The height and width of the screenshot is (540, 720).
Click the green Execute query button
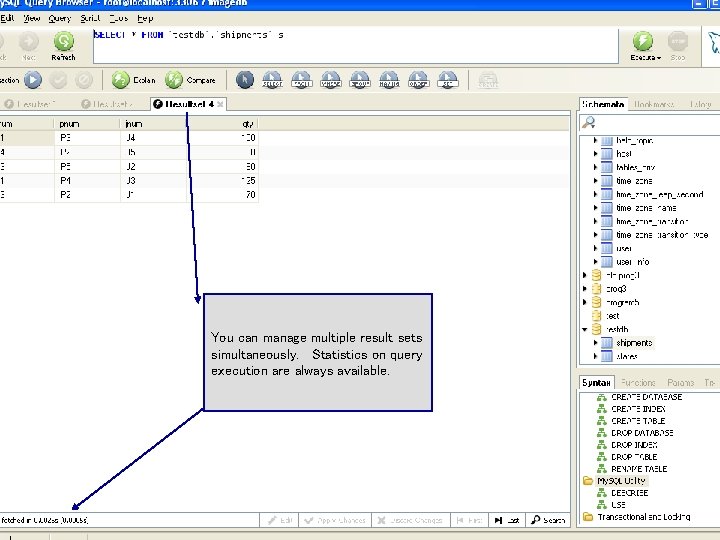click(642, 41)
